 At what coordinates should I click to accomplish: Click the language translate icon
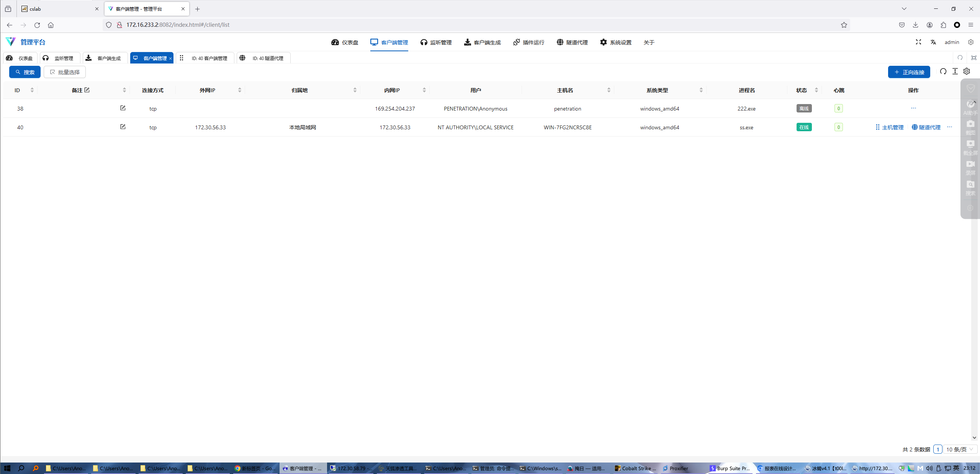click(933, 42)
